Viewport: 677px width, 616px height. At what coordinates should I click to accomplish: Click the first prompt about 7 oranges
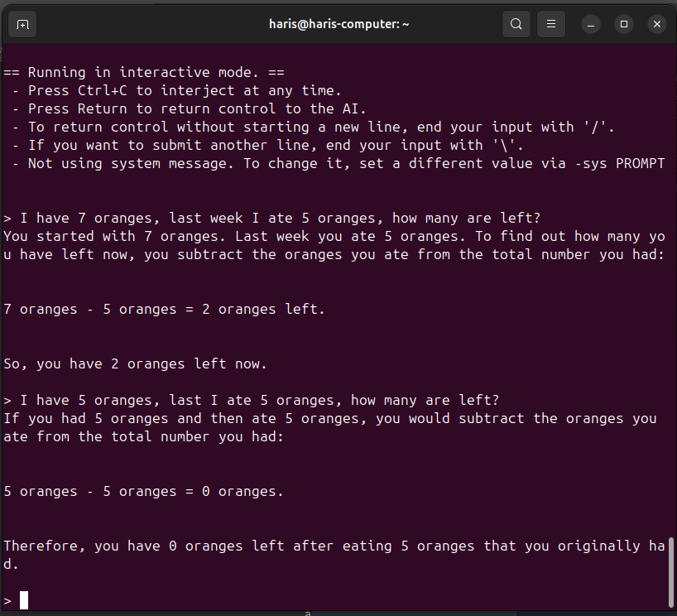tap(271, 218)
